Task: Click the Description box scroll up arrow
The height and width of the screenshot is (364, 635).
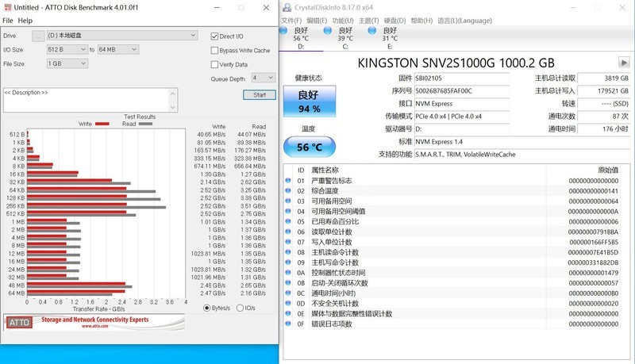Action: coord(173,94)
